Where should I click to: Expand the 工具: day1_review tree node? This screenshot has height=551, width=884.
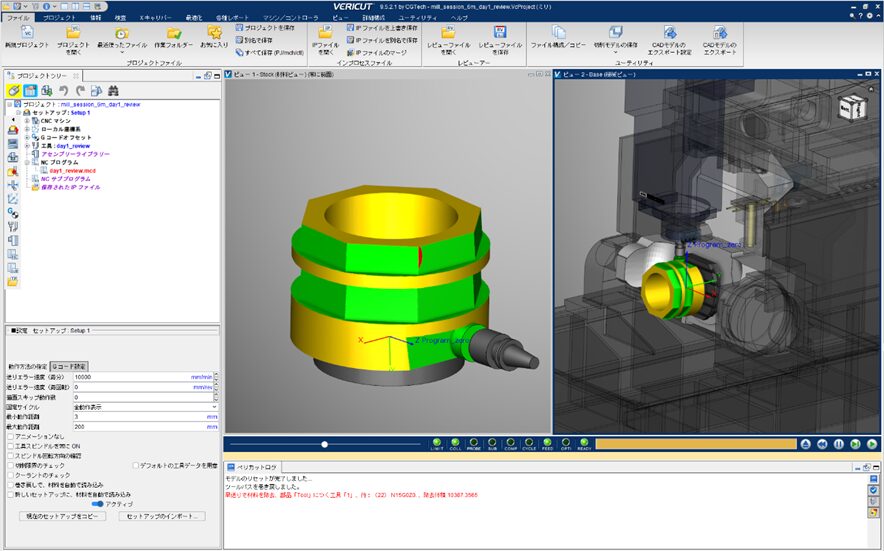28,145
